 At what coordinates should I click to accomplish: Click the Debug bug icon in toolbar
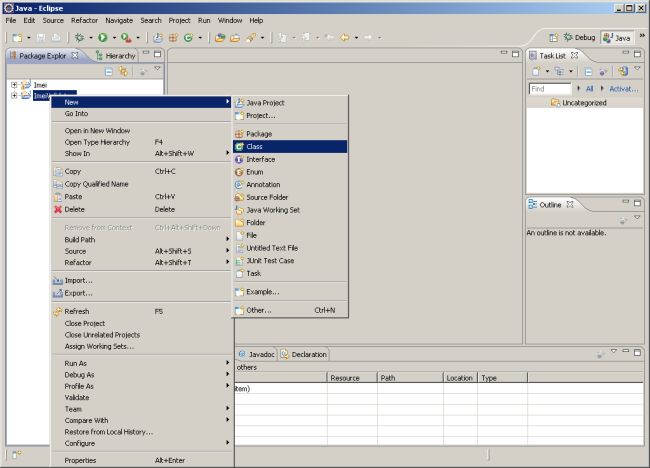pos(78,37)
